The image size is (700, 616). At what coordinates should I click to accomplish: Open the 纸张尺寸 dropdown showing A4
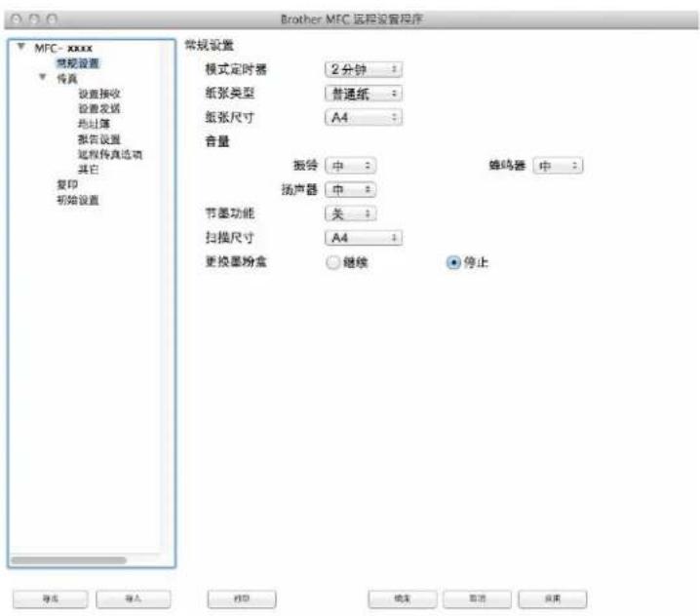(364, 117)
